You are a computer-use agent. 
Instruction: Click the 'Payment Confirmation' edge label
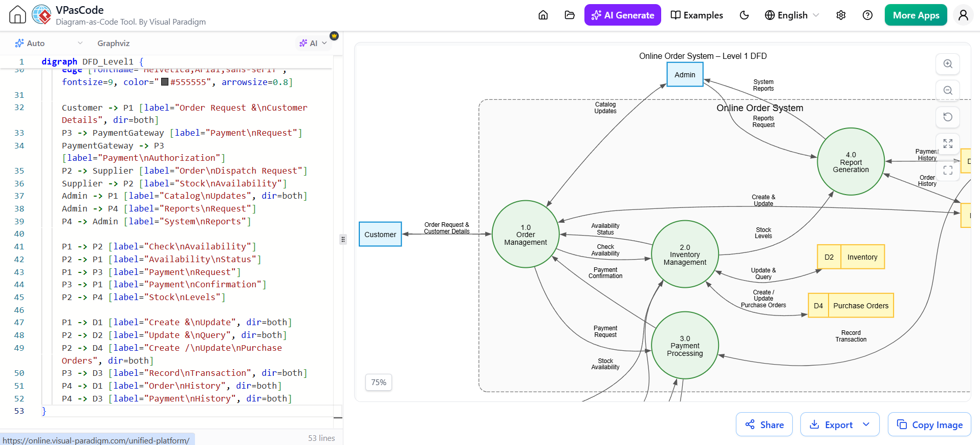point(605,272)
